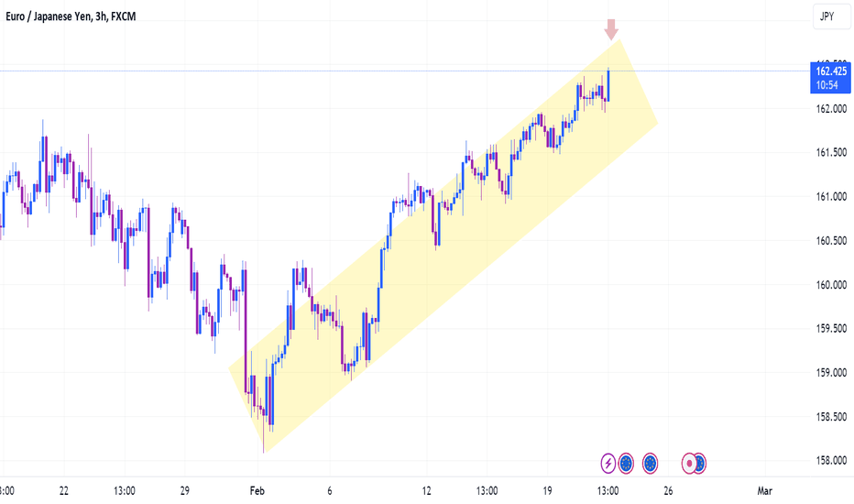
Task: Open the Japan flag economic event icon
Action: pos(689,463)
